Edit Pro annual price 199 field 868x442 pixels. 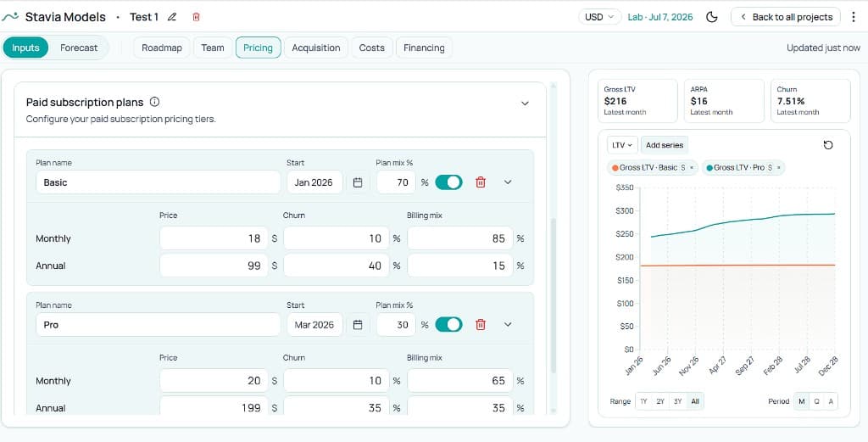tap(214, 406)
